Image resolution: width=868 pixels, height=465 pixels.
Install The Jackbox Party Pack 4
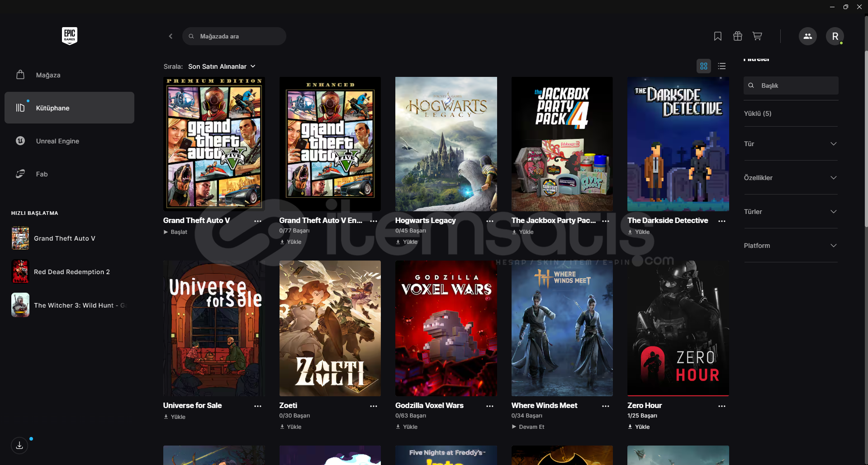click(523, 232)
